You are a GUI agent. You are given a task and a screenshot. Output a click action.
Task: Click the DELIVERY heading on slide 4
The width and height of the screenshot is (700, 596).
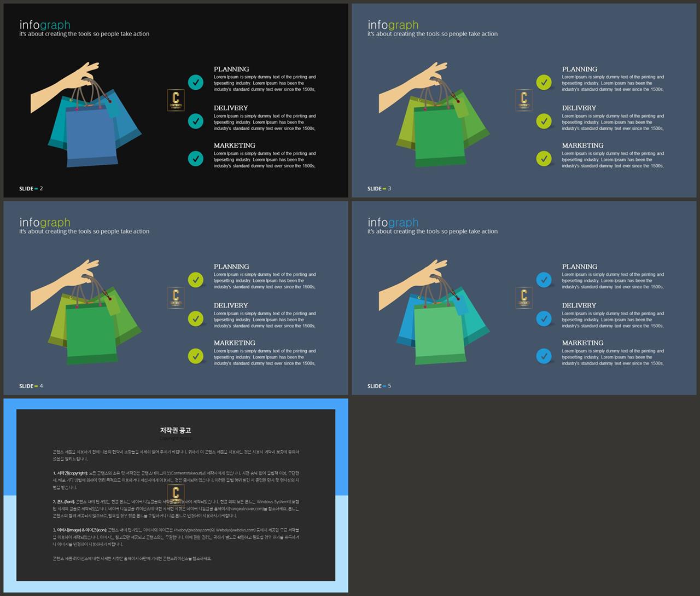pyautogui.click(x=231, y=305)
